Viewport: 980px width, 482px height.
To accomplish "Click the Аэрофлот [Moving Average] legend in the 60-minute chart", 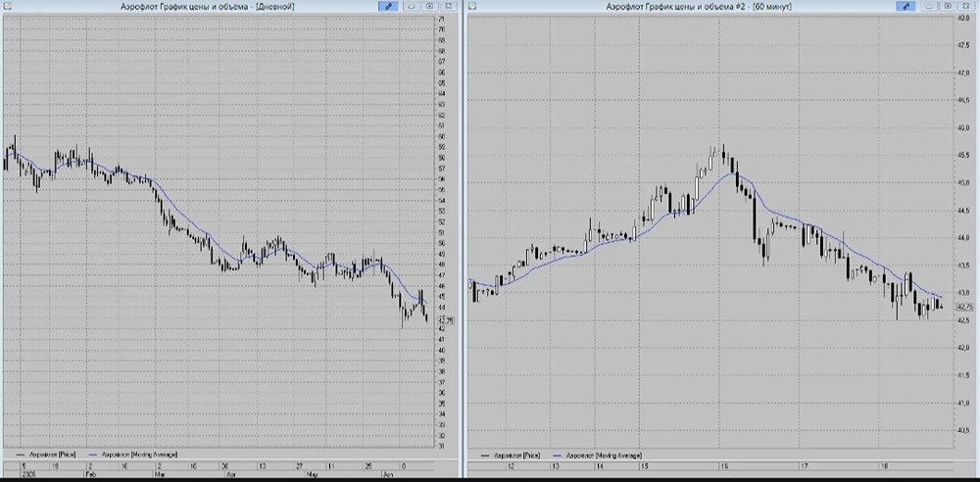I will [x=597, y=456].
